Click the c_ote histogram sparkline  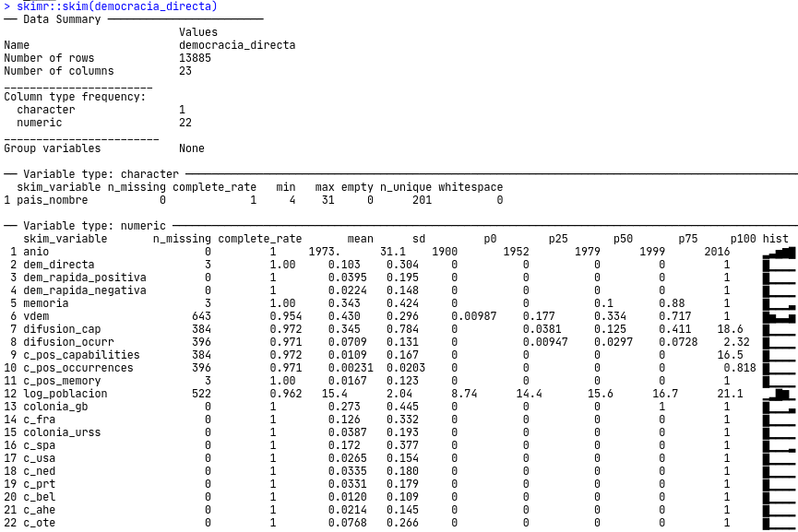point(779,523)
